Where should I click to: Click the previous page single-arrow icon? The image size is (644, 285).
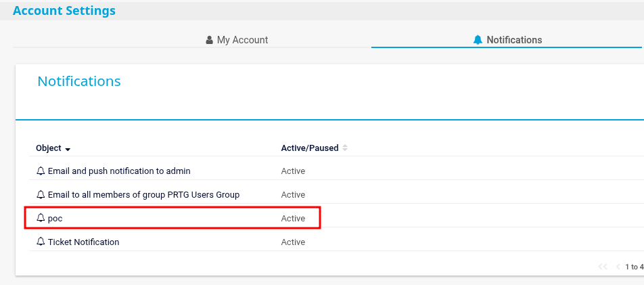[x=618, y=267]
